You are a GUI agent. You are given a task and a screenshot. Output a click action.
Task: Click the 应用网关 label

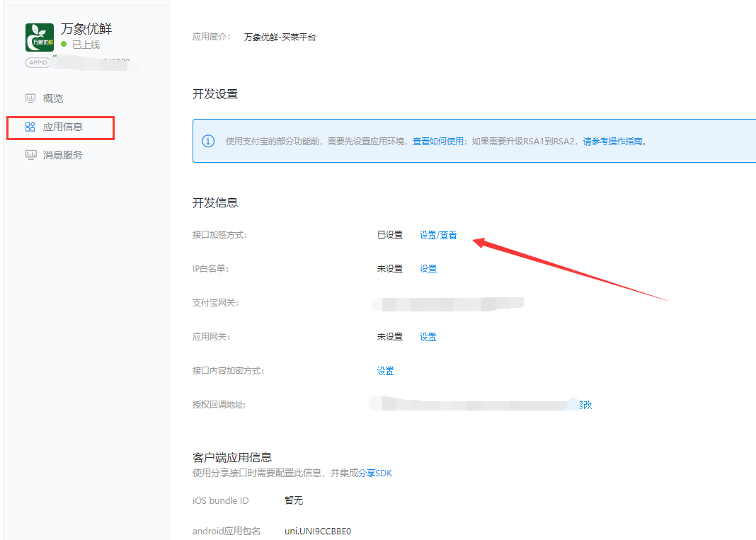211,337
